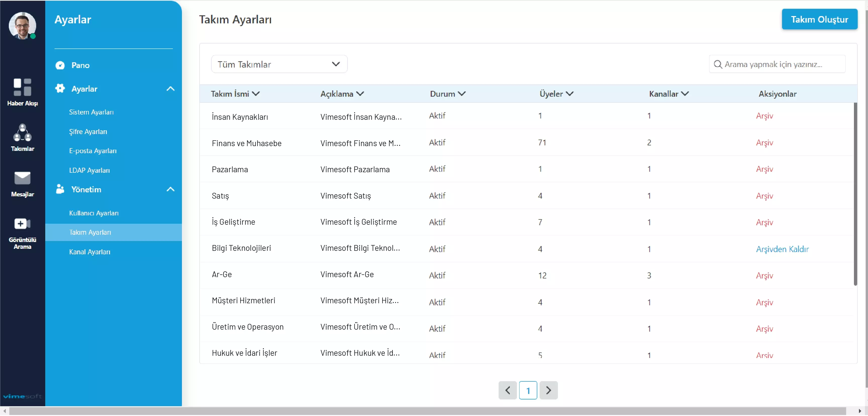The width and height of the screenshot is (868, 416).
Task: Click the Finans ve Muhasebe team name
Action: point(246,143)
